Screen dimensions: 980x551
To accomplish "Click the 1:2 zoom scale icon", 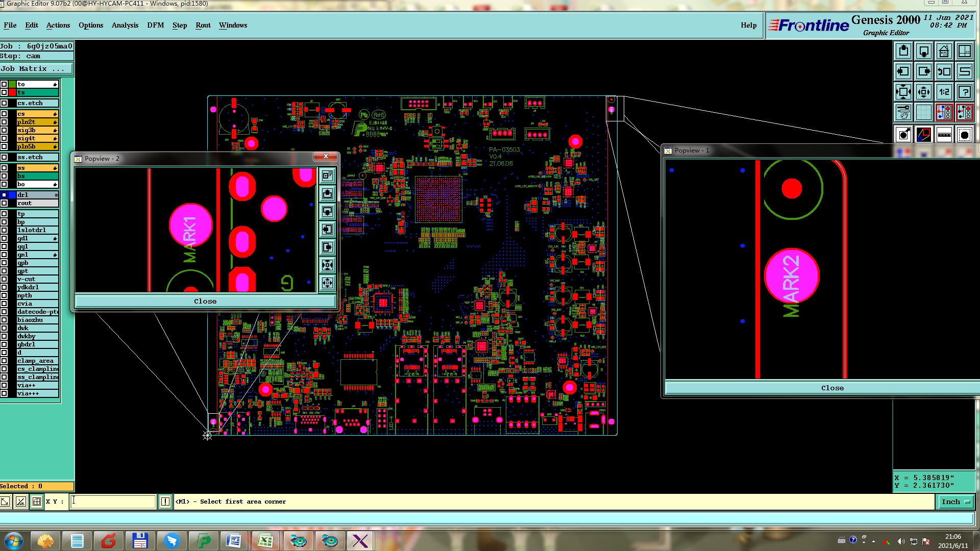I will [x=944, y=92].
